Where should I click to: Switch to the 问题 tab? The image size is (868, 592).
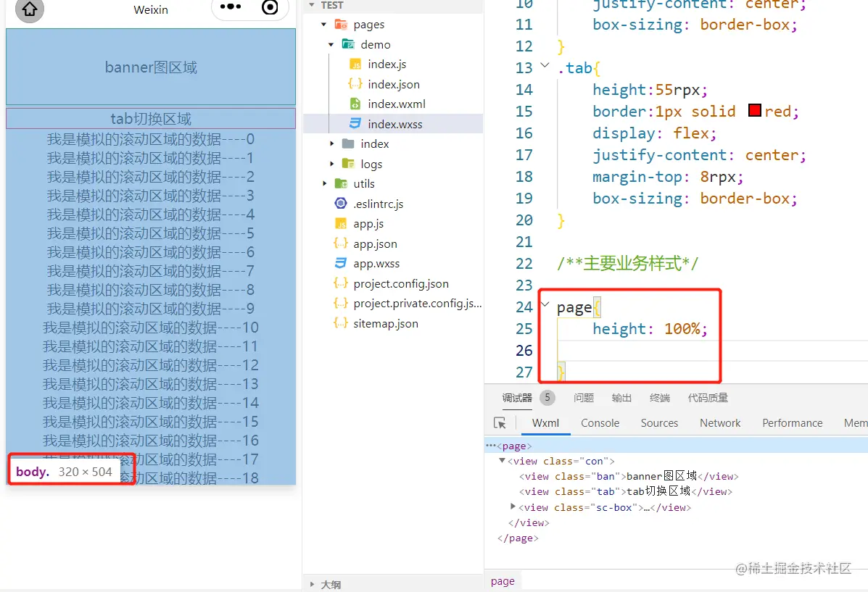click(x=584, y=398)
